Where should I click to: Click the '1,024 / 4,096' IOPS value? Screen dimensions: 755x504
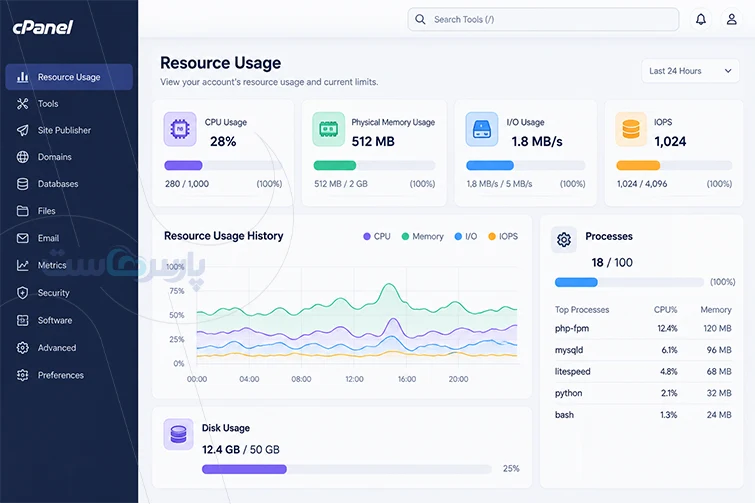click(642, 184)
